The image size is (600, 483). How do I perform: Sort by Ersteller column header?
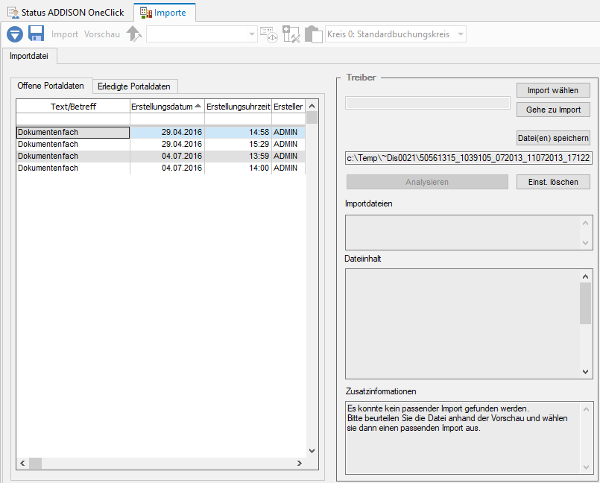(x=289, y=106)
